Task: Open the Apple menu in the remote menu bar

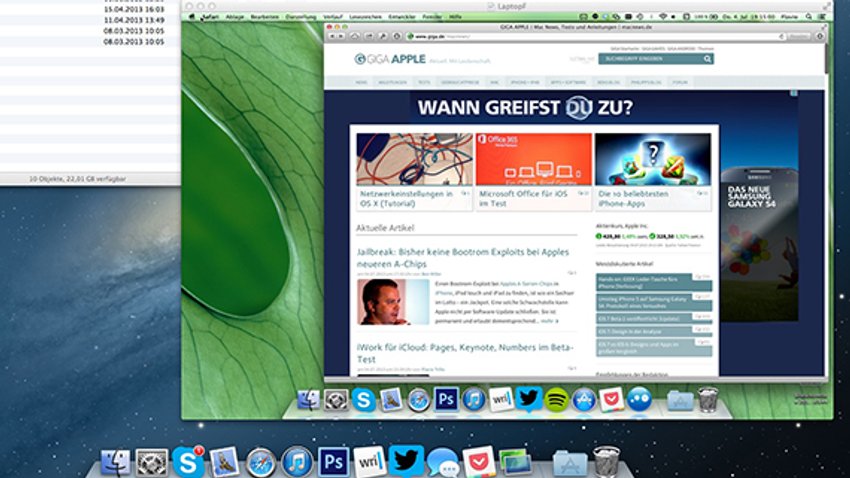Action: (191, 17)
